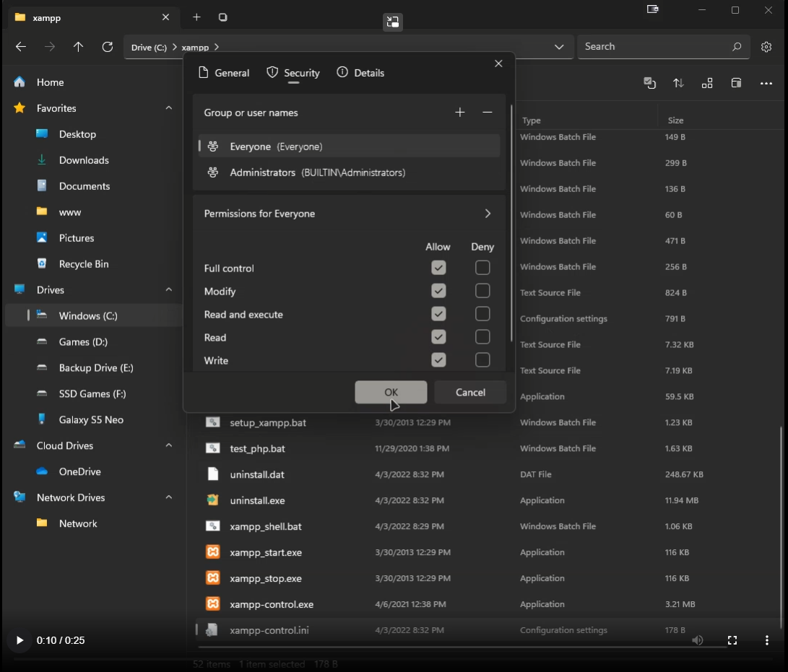Go back using the back arrow

[x=21, y=47]
